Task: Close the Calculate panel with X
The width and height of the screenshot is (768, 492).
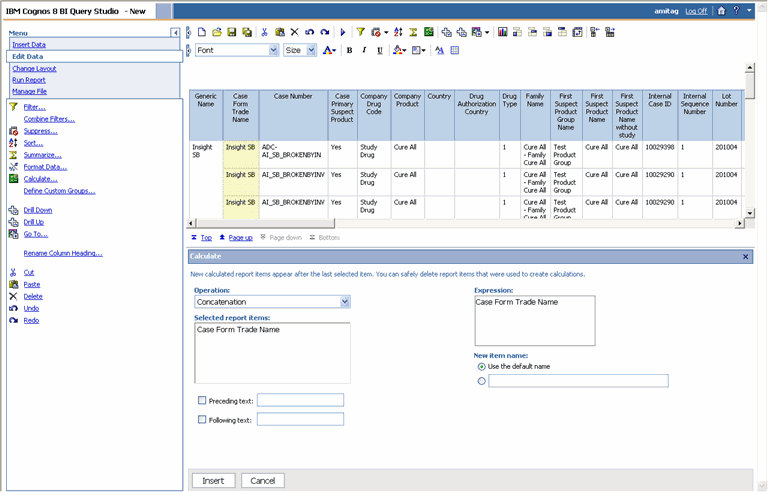Action: (746, 257)
